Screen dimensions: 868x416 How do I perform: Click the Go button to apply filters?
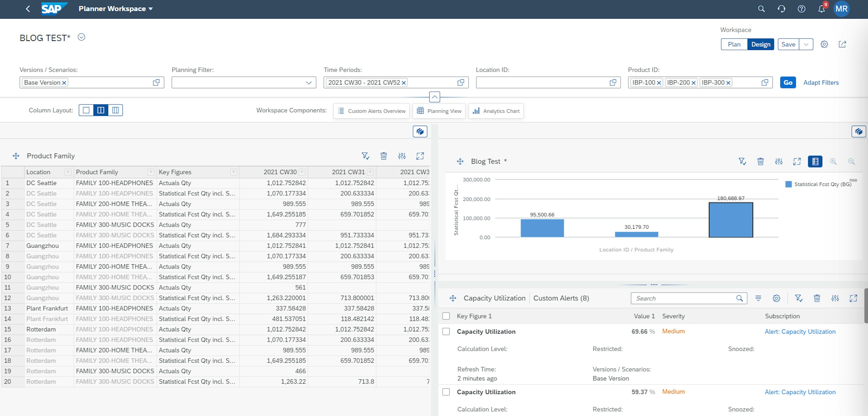click(787, 82)
